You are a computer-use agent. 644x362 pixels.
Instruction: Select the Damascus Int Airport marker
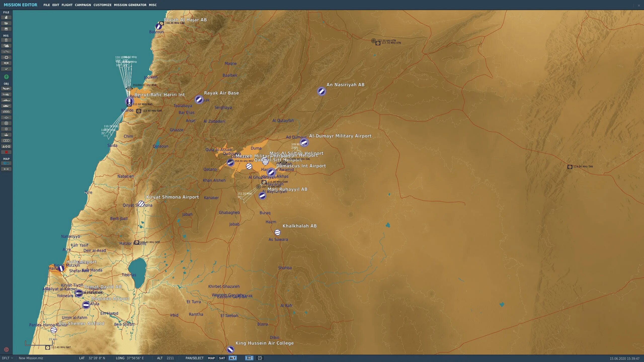coord(271,172)
